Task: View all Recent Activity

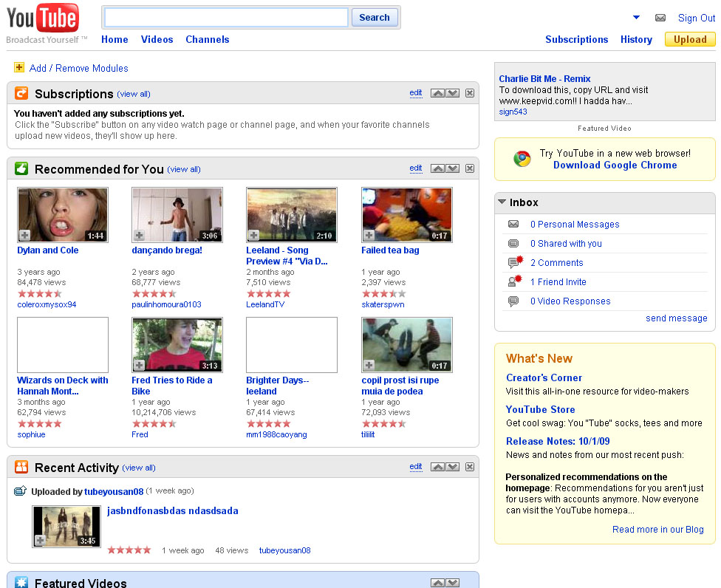Action: (x=139, y=468)
